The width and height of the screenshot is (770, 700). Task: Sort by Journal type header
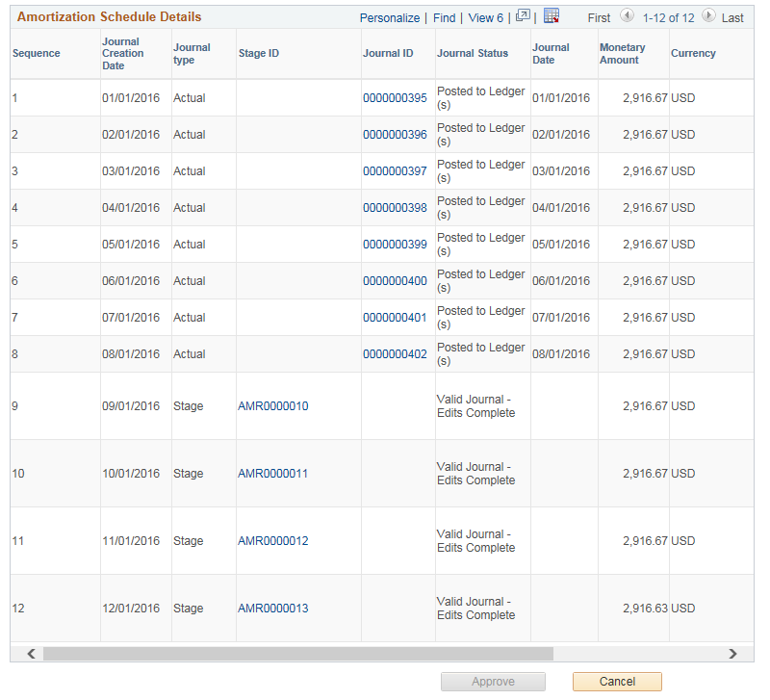point(192,54)
